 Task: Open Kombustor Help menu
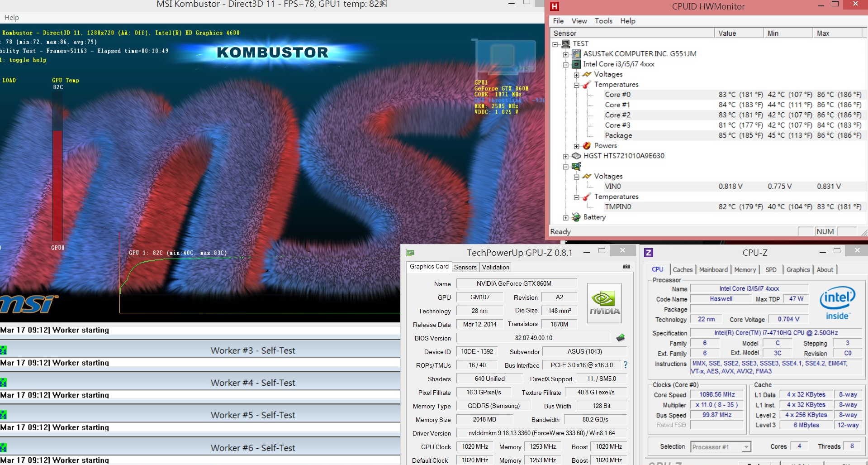coord(12,18)
